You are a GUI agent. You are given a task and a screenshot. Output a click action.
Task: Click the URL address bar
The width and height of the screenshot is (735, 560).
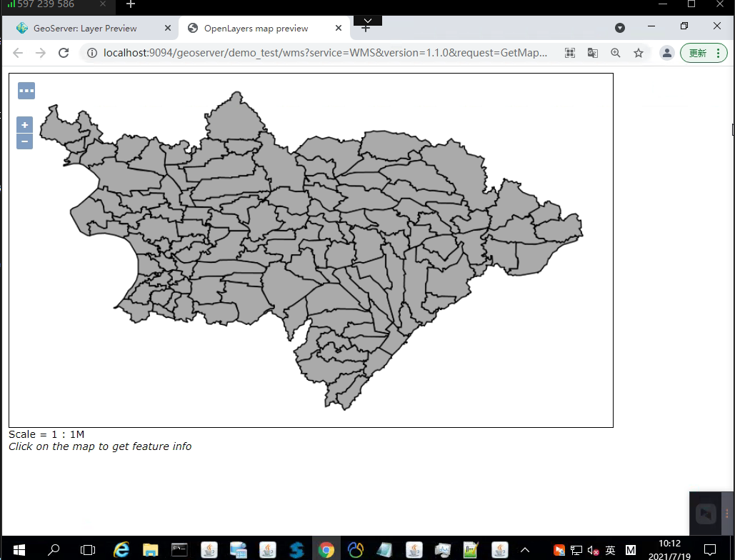click(x=325, y=53)
